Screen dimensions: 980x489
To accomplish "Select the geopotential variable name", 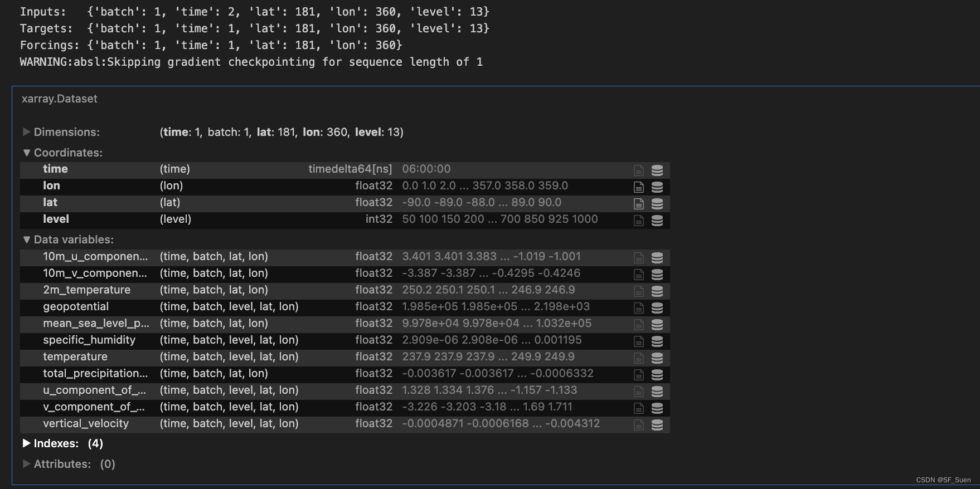I will [x=76, y=306].
